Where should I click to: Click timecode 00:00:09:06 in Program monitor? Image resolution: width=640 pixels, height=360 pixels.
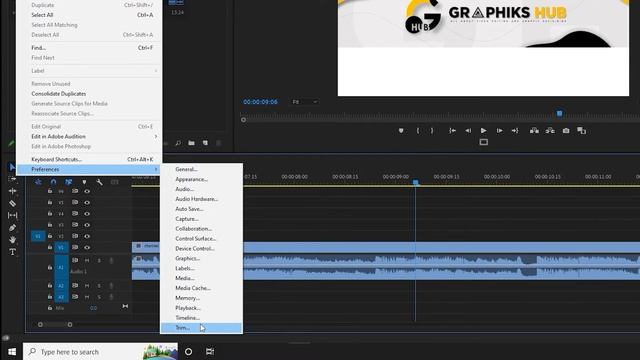point(260,102)
